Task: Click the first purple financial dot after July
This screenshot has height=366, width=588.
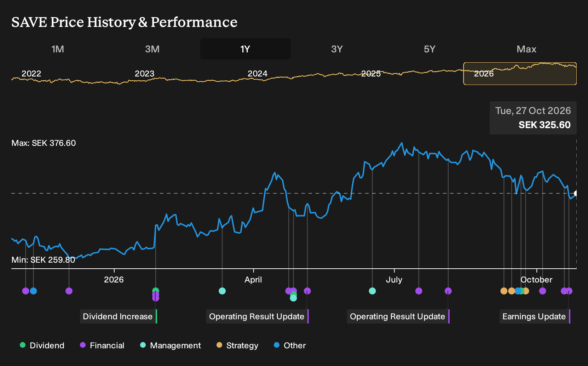Action: point(419,291)
